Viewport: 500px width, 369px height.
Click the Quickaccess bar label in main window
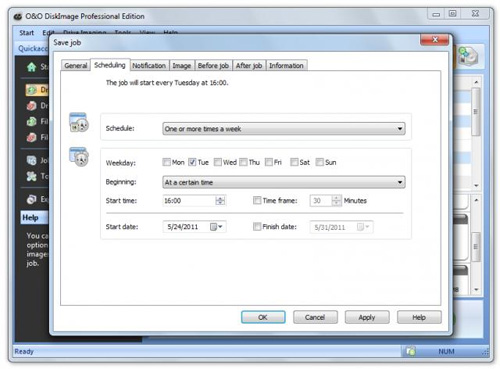pyautogui.click(x=33, y=49)
